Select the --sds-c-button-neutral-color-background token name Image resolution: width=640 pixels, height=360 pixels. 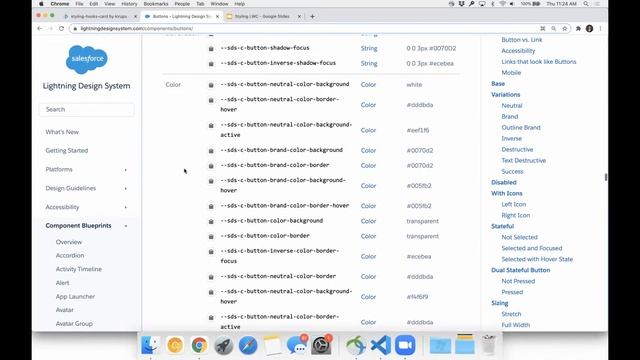click(285, 84)
